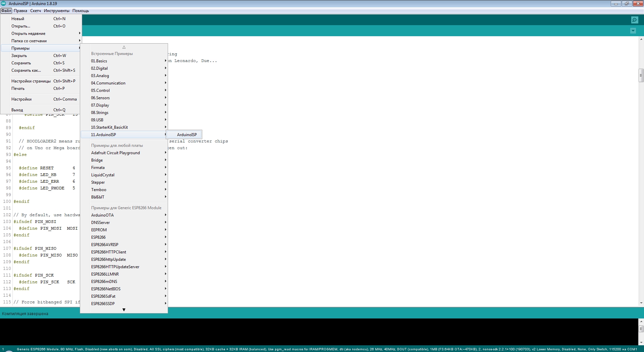Open the ESP8266LLMNR examples submenu

(124, 274)
